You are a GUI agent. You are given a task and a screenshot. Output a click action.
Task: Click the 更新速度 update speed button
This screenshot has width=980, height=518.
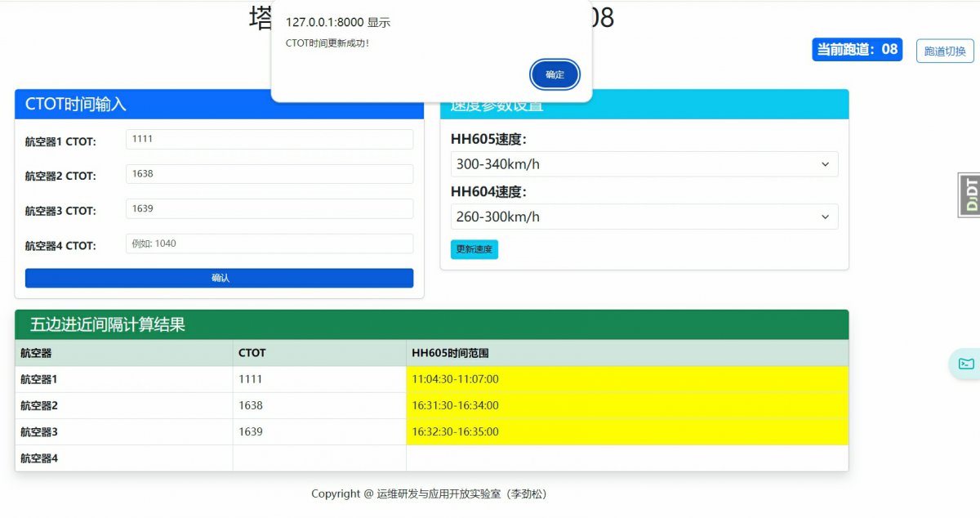pos(474,249)
